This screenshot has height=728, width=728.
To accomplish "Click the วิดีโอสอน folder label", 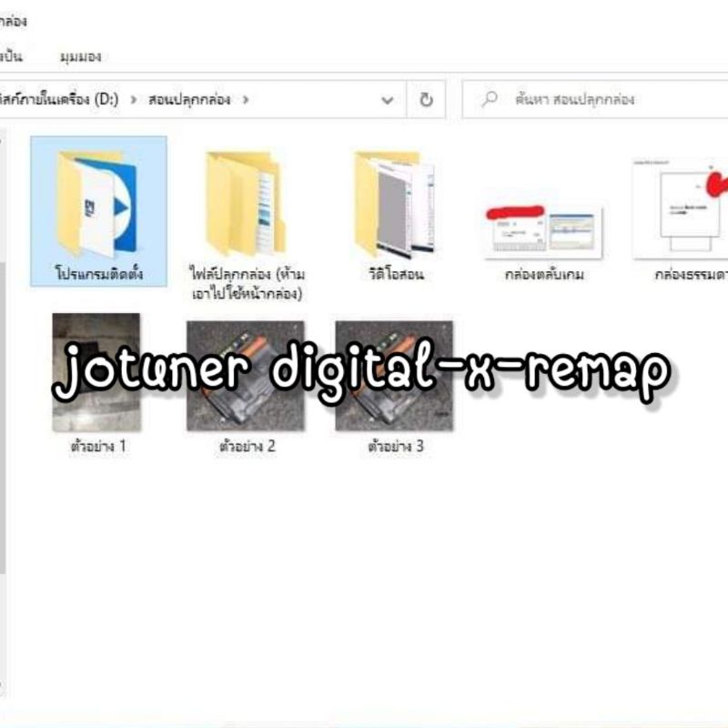I will pos(396,275).
